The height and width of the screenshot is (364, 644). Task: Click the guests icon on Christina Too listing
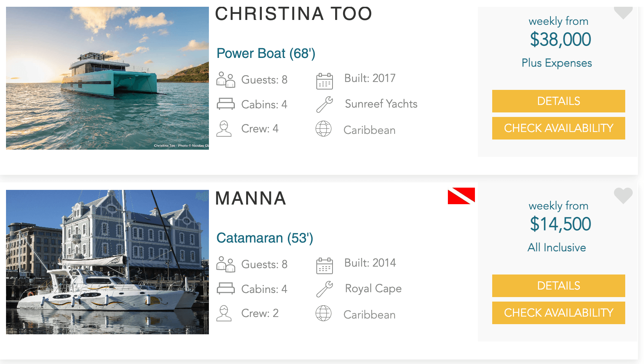tap(225, 80)
